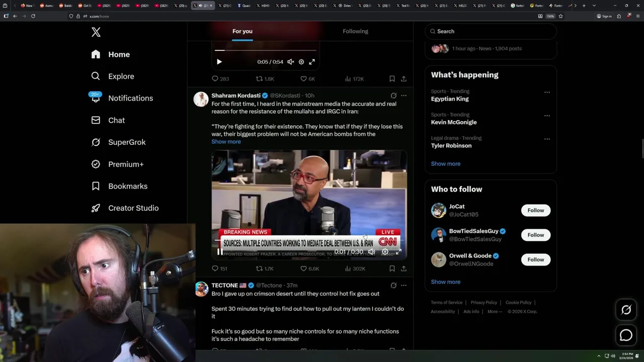Share the post with 172K views
This screenshot has width=644, height=362.
pos(404,79)
